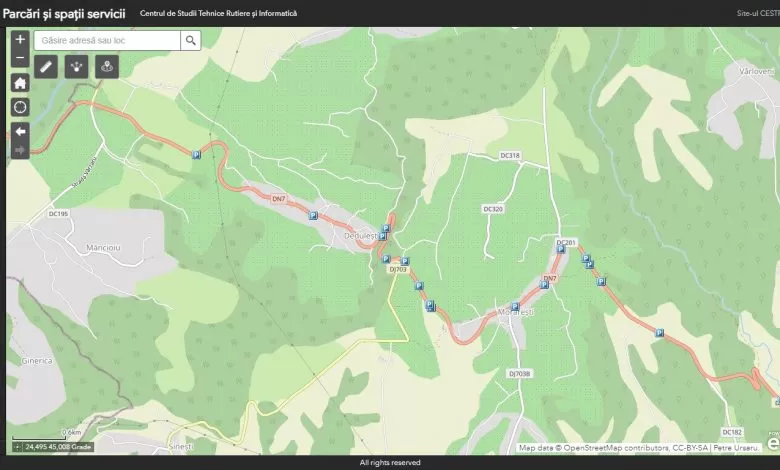The image size is (780, 470).
Task: Open the Measurement ruler tool
Action: pos(46,67)
